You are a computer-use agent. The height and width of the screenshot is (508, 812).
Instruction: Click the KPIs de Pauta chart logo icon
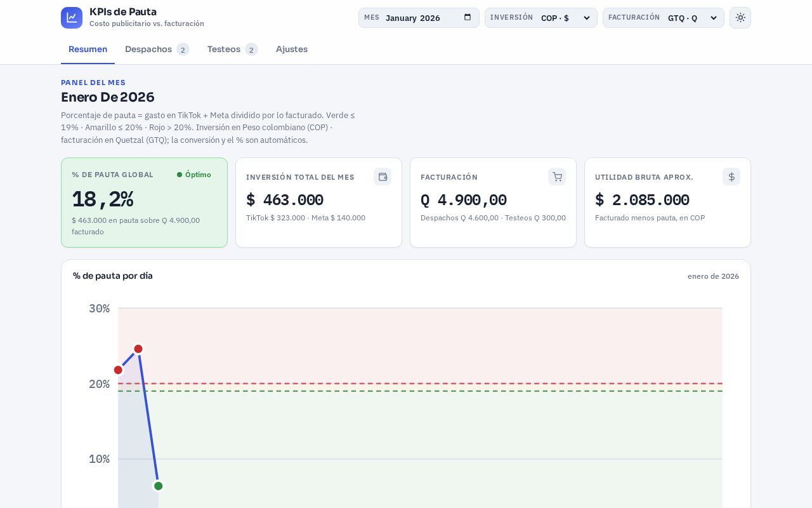coord(72,18)
